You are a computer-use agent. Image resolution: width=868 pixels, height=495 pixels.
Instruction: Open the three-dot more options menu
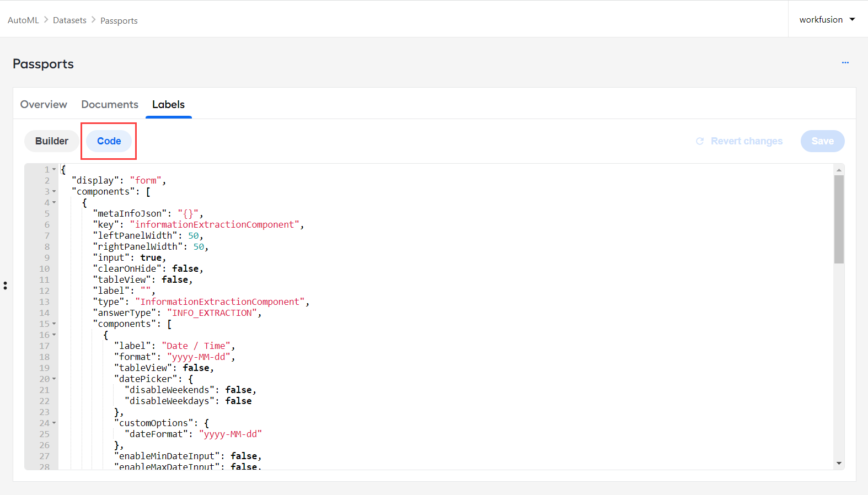[845, 63]
